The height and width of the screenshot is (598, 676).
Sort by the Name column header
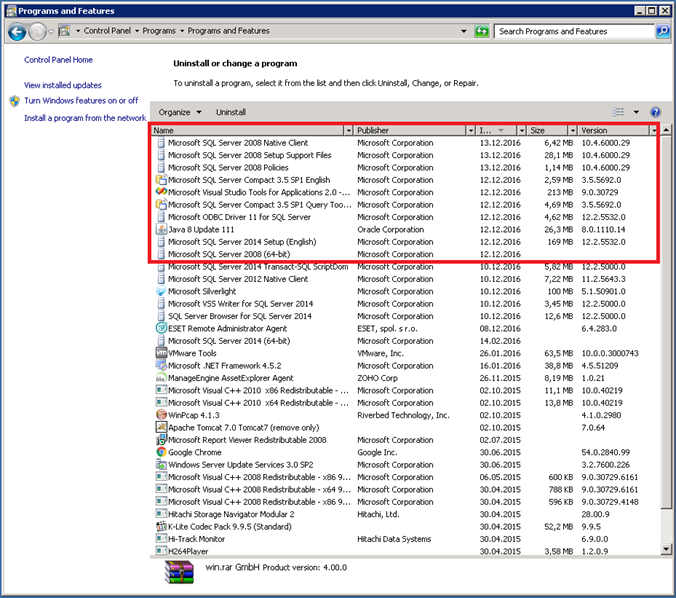(247, 130)
